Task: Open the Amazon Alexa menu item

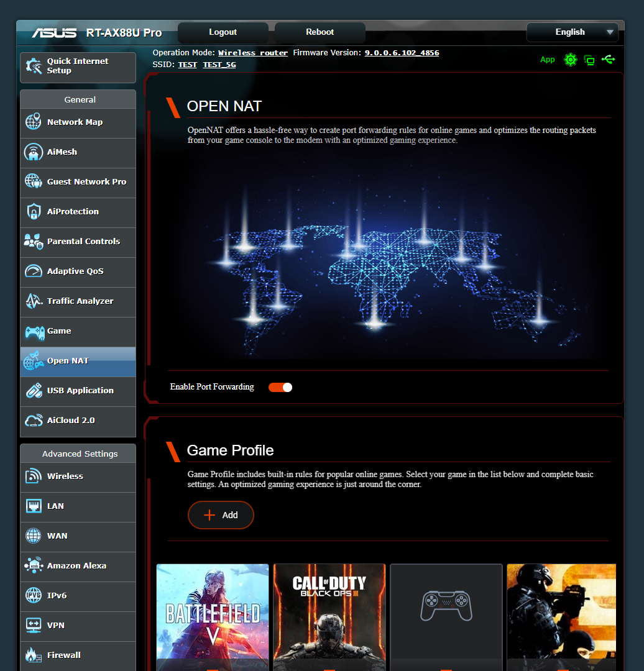Action: [x=78, y=567]
